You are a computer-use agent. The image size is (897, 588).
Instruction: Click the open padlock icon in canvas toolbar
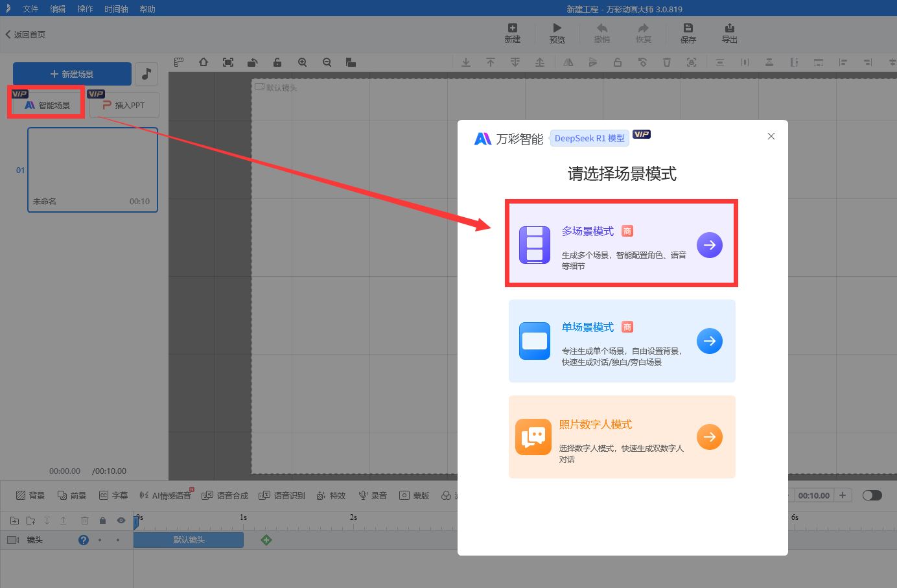click(x=277, y=62)
